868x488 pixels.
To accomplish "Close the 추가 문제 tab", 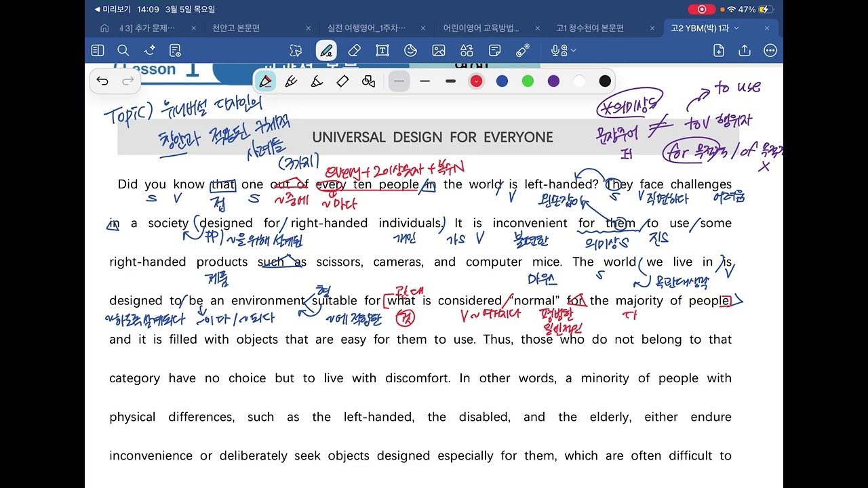I will tap(193, 28).
